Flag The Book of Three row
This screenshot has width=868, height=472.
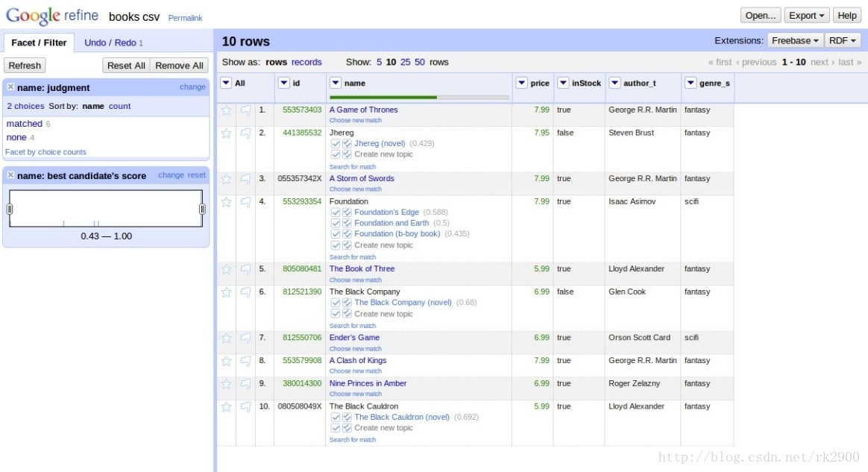tap(246, 269)
